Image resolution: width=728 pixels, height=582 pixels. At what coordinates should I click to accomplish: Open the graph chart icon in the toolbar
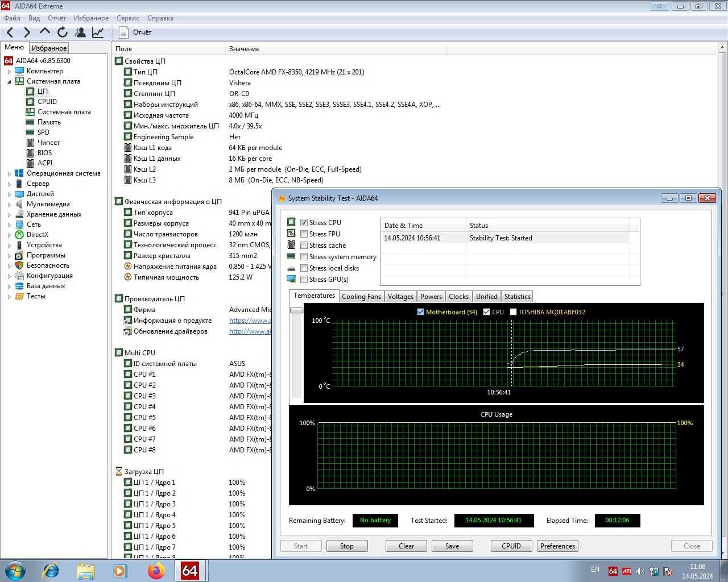click(98, 32)
